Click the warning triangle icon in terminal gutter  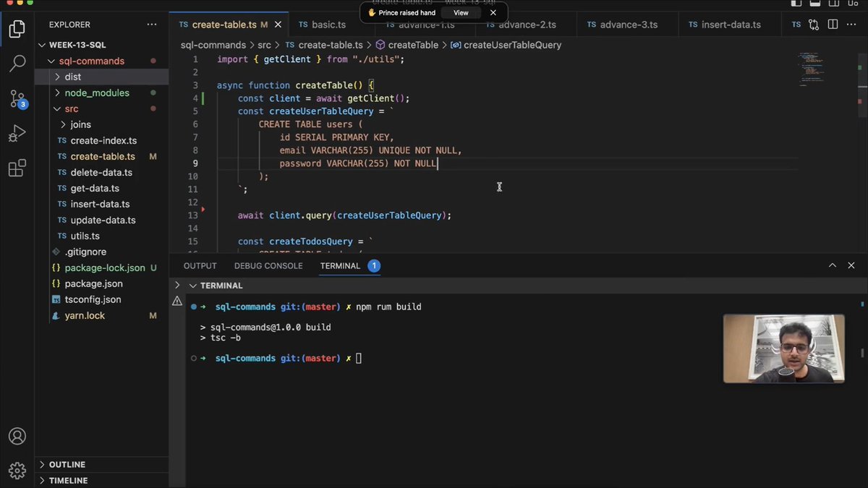pyautogui.click(x=177, y=301)
